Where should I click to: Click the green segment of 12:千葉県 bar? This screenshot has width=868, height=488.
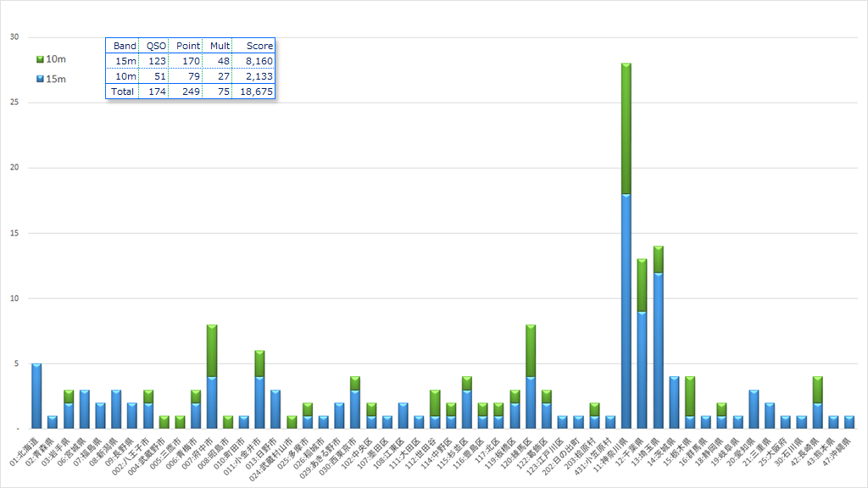642,286
